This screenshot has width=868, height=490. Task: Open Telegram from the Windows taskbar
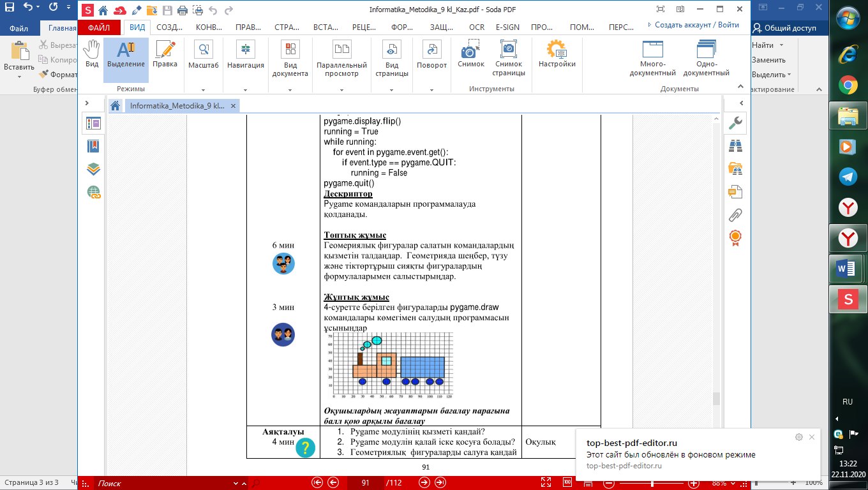(x=848, y=177)
